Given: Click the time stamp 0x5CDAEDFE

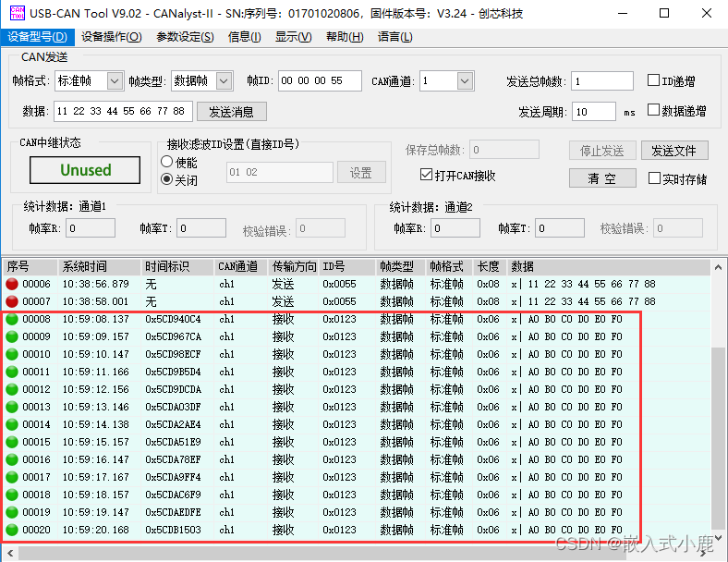Looking at the screenshot, I should click(173, 512).
